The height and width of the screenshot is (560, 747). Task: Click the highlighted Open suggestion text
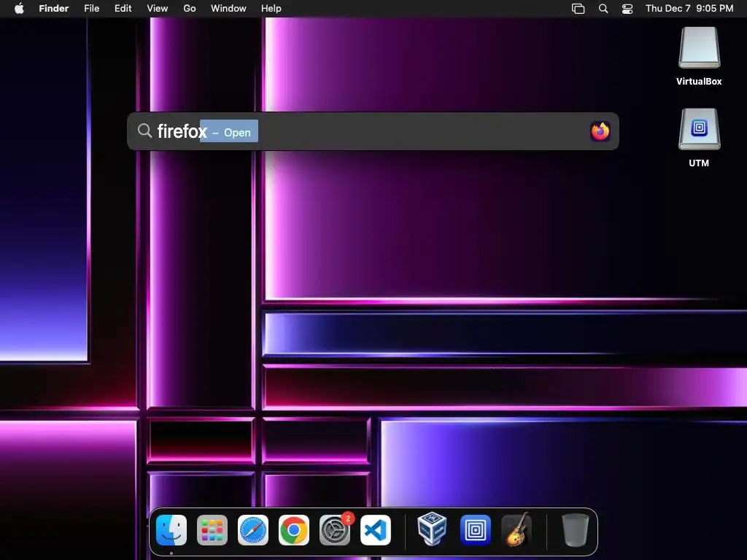click(237, 133)
